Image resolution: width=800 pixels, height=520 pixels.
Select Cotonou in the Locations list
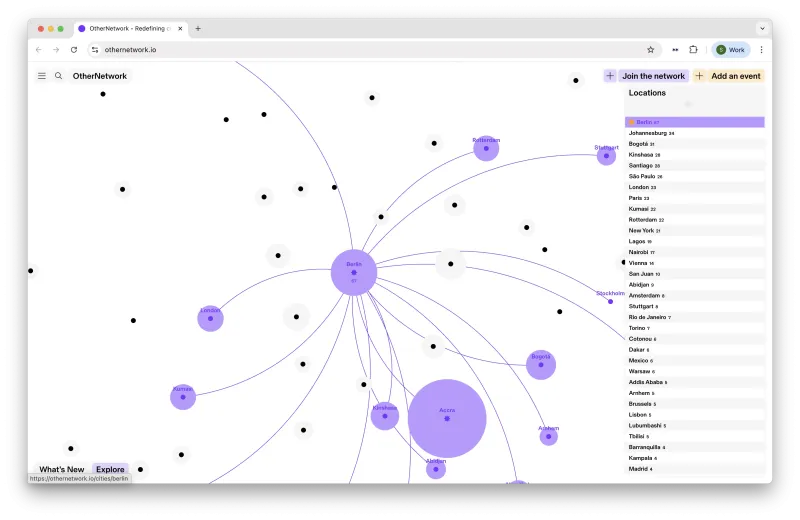tap(694, 339)
